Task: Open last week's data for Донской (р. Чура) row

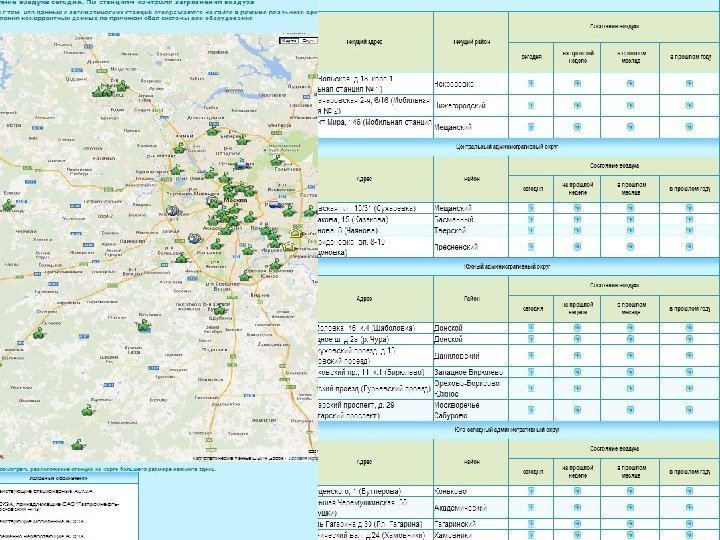Action: tap(577, 339)
